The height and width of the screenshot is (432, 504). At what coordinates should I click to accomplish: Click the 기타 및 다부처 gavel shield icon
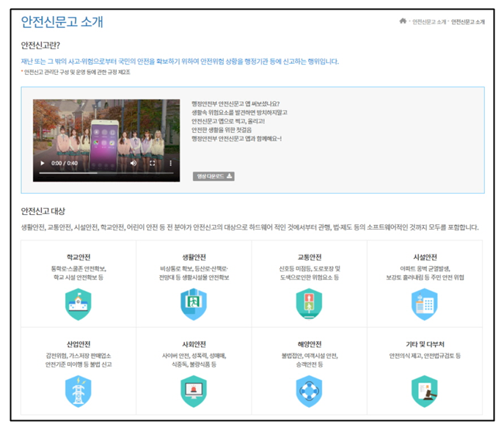pos(425,391)
